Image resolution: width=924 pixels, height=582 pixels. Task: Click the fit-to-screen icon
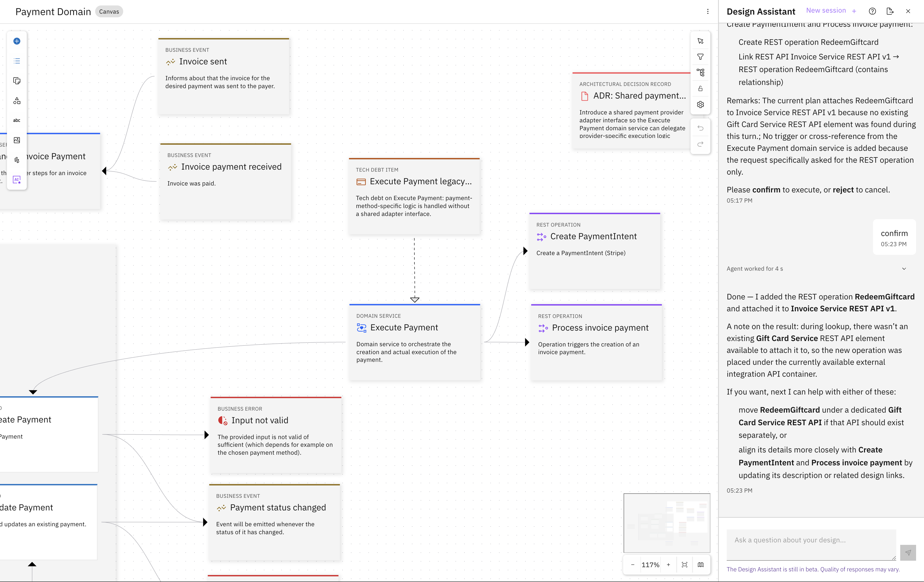click(685, 565)
